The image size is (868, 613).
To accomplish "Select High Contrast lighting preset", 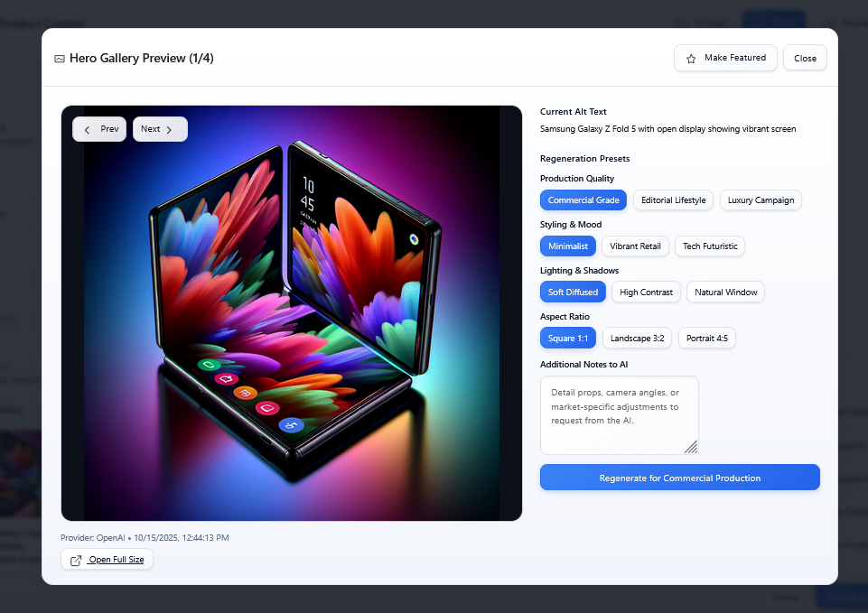I will click(646, 293).
